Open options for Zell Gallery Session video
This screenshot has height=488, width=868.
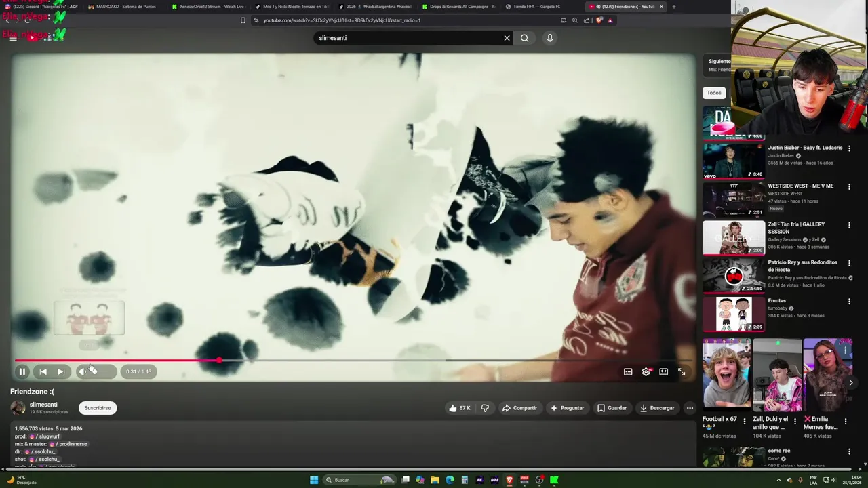[849, 225]
